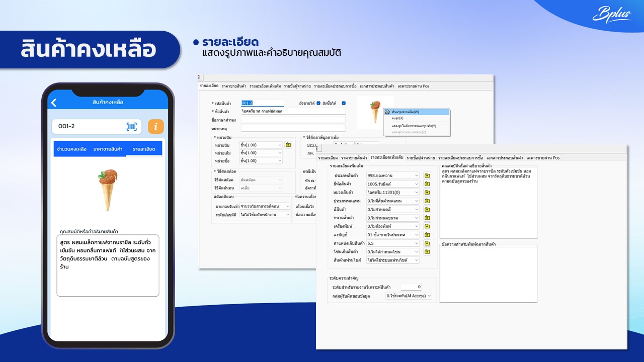
Task: Switch to ราคาขายสินค้า tab in front window
Action: click(354, 158)
